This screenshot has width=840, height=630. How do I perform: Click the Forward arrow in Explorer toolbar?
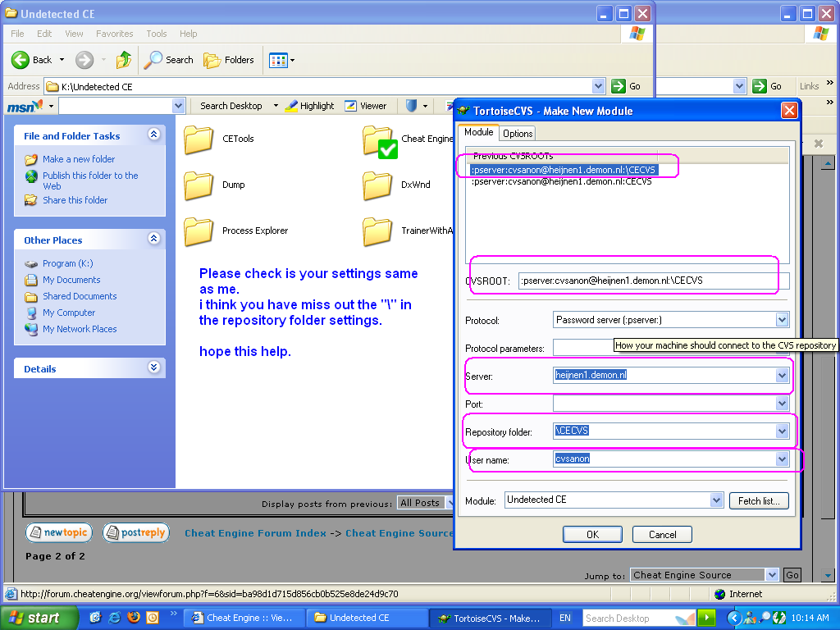click(84, 59)
